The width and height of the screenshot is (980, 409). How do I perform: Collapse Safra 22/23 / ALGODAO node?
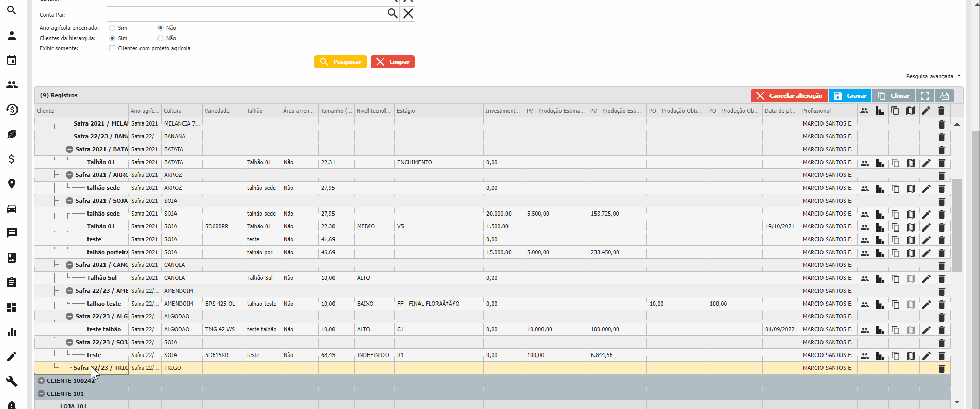69,316
